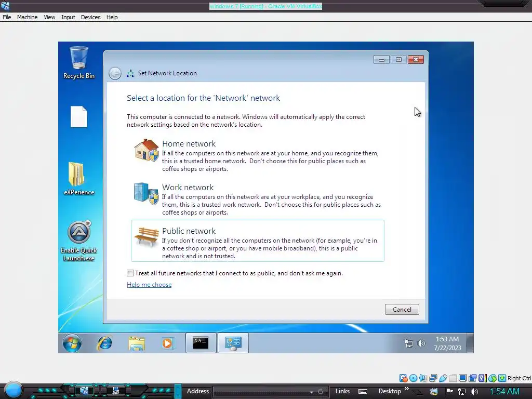Select second app button in host taskbar
The height and width of the screenshot is (399, 532).
pyautogui.click(x=116, y=391)
